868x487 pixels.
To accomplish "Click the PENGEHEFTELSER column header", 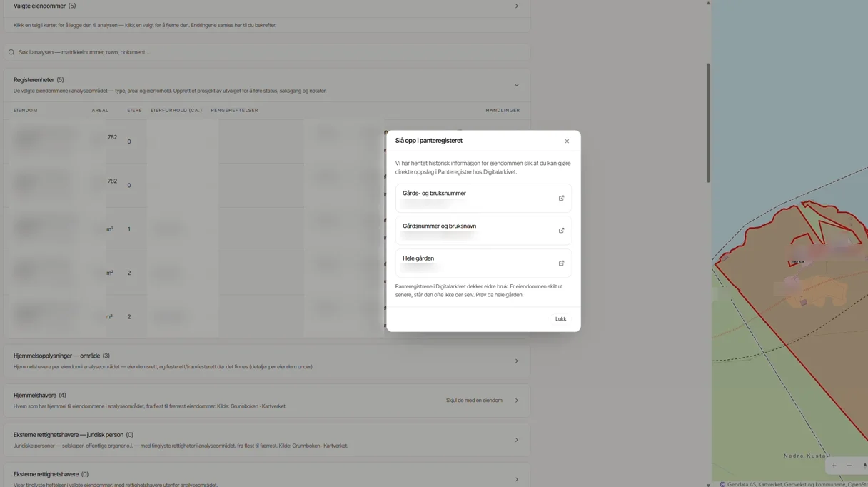I will coord(234,111).
